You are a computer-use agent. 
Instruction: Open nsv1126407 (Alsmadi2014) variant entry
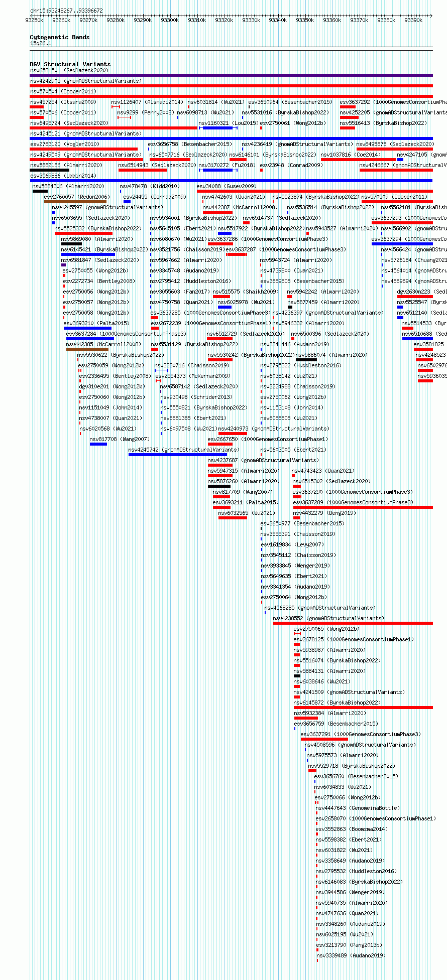[x=147, y=102]
